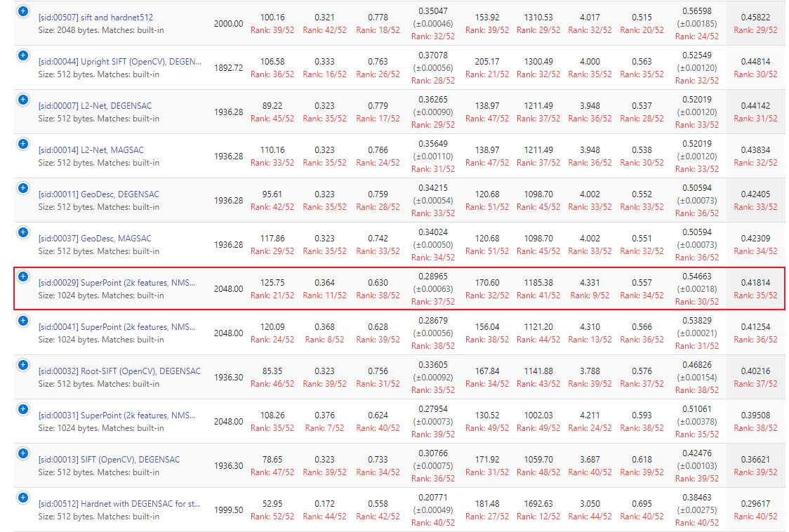
Task: Open the Upright SIFT (OpenCV) submission link
Action: pos(119,62)
